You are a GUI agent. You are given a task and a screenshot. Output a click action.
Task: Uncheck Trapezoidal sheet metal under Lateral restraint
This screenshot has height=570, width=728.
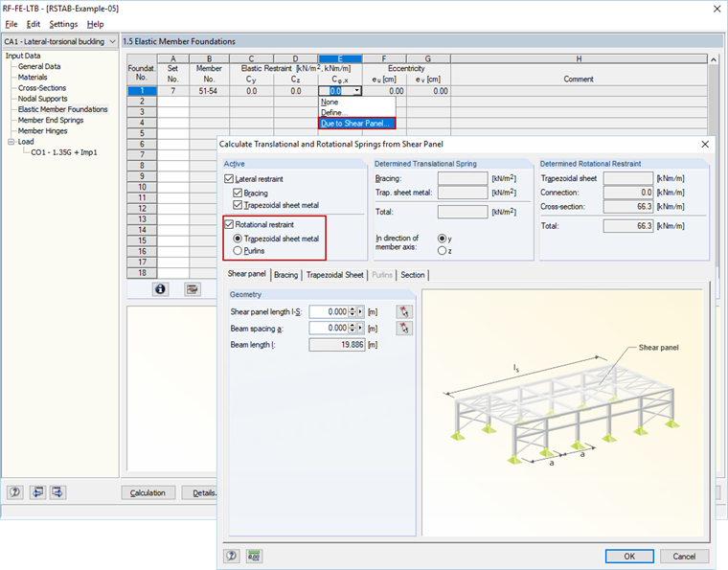(x=238, y=205)
